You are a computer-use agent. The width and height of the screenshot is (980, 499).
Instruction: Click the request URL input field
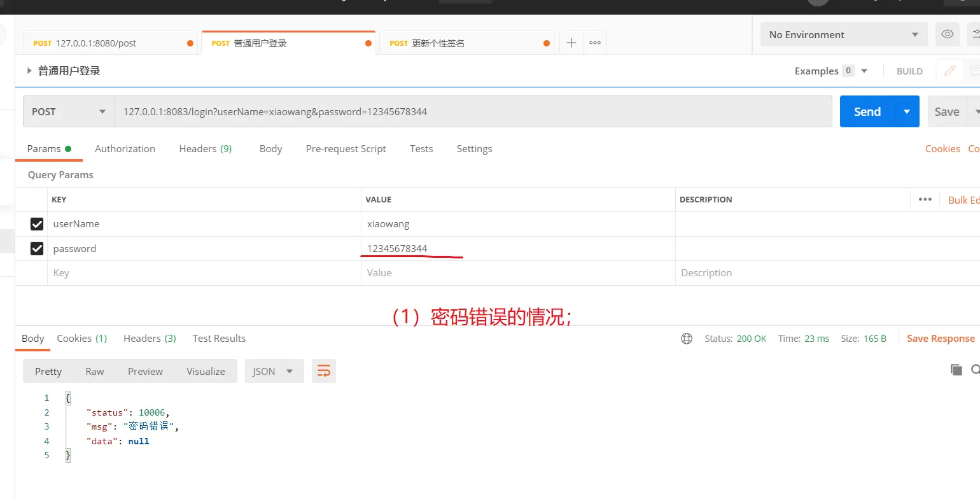(471, 111)
